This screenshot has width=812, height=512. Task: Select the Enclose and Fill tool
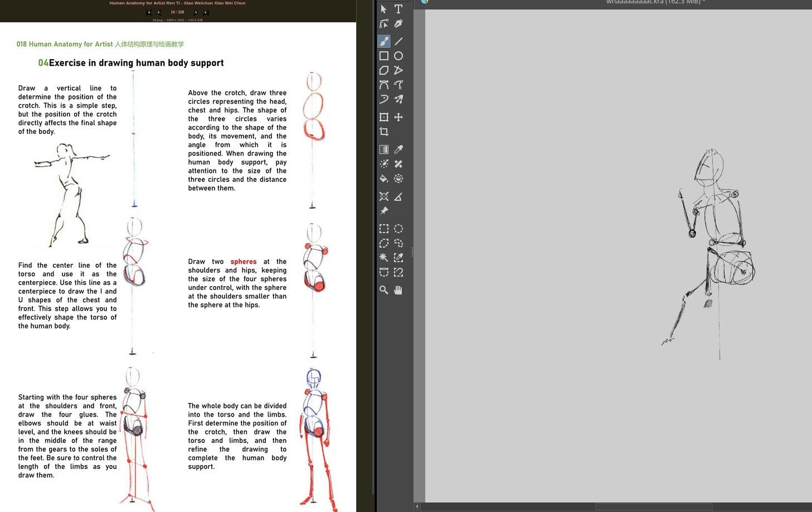(398, 178)
